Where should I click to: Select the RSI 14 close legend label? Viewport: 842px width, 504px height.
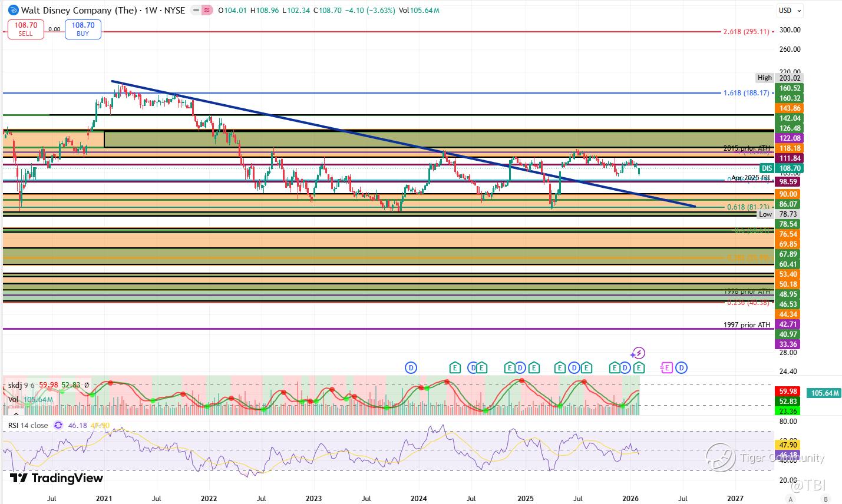pyautogui.click(x=28, y=425)
